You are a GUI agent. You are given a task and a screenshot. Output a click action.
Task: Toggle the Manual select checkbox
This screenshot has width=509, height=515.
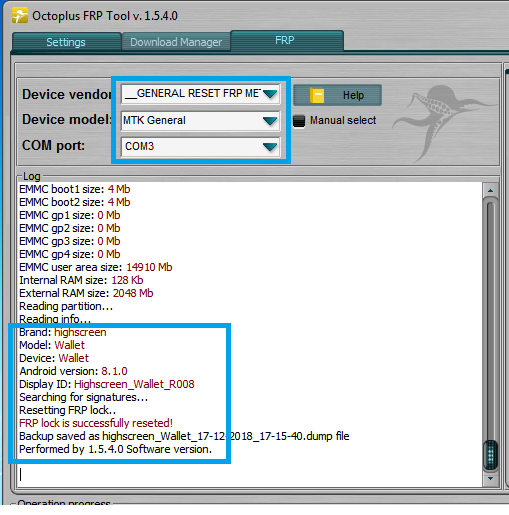(299, 121)
